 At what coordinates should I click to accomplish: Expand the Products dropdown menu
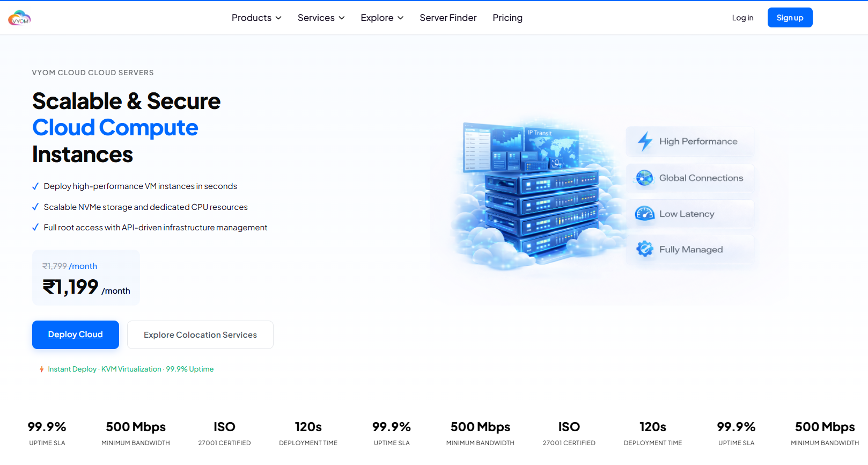click(256, 18)
